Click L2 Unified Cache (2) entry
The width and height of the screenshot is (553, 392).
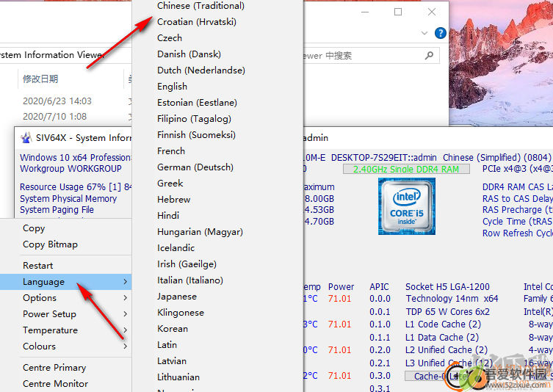(x=446, y=350)
